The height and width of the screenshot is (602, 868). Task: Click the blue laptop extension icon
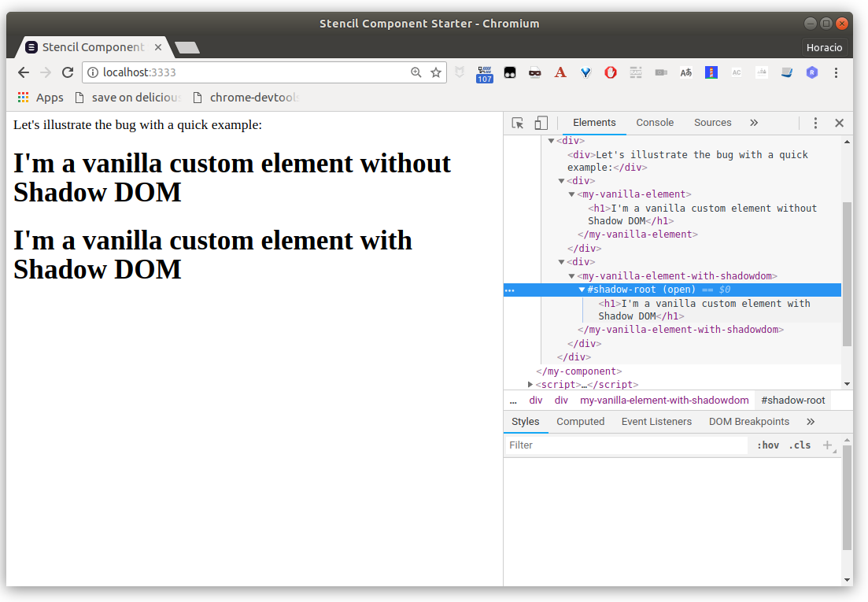coord(787,72)
